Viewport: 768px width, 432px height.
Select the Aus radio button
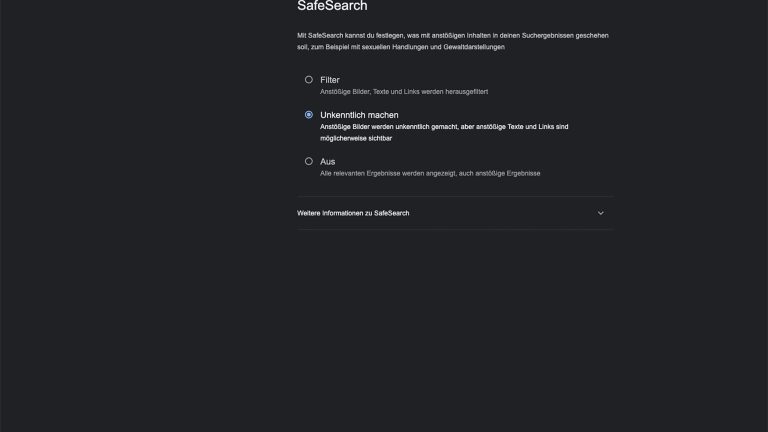click(309, 161)
